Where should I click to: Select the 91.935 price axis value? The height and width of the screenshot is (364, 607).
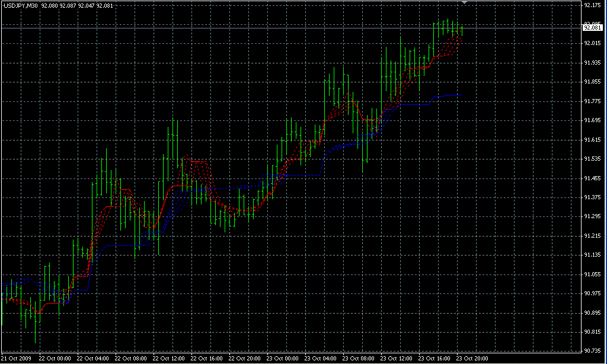click(x=592, y=62)
